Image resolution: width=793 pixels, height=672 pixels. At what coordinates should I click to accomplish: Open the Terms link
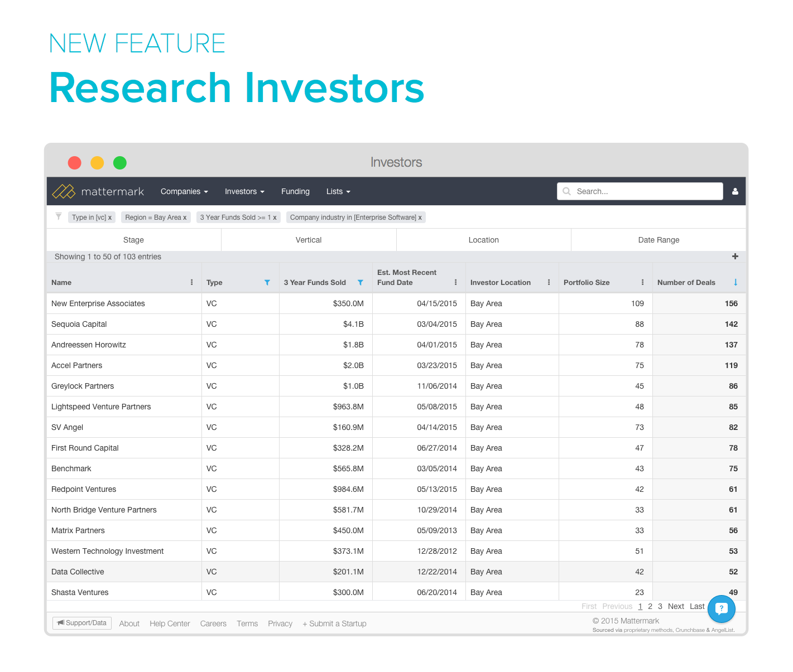247,623
